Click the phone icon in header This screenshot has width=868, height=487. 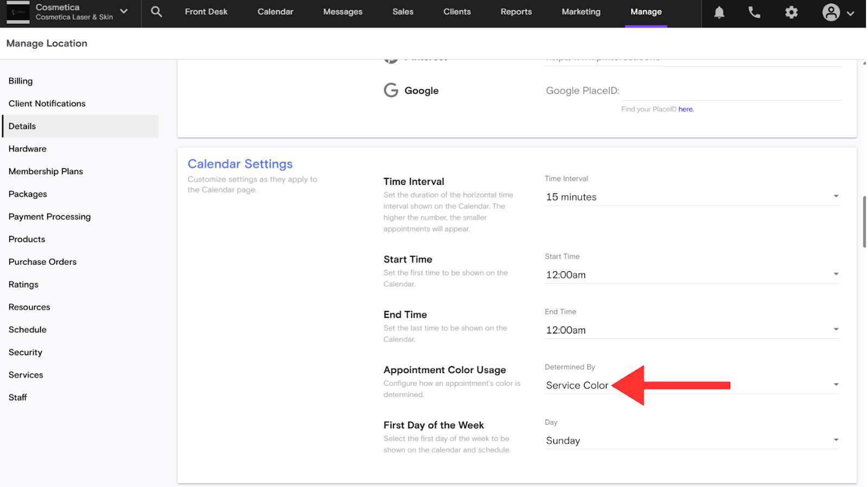tap(754, 12)
